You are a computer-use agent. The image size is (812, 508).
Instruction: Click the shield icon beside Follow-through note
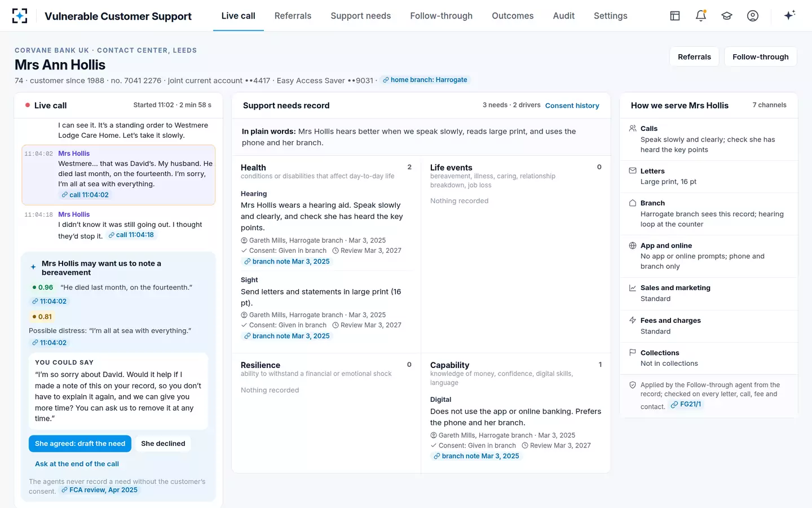633,385
